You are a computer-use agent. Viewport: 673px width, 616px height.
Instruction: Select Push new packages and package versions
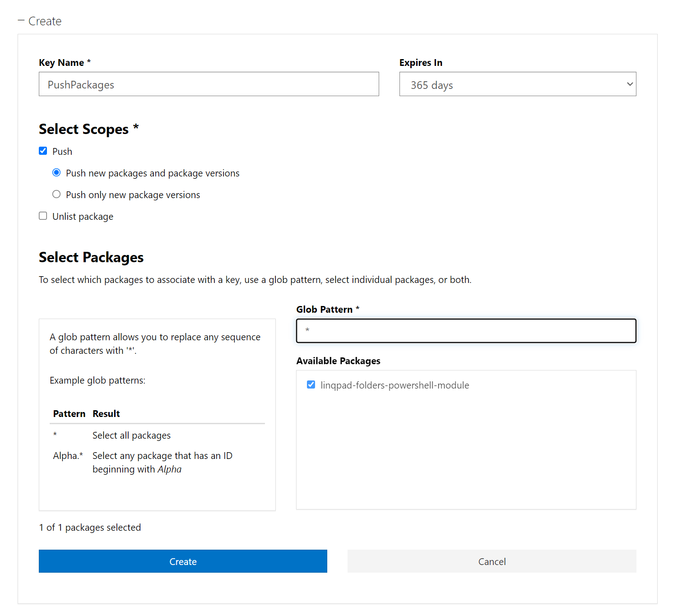coord(56,173)
